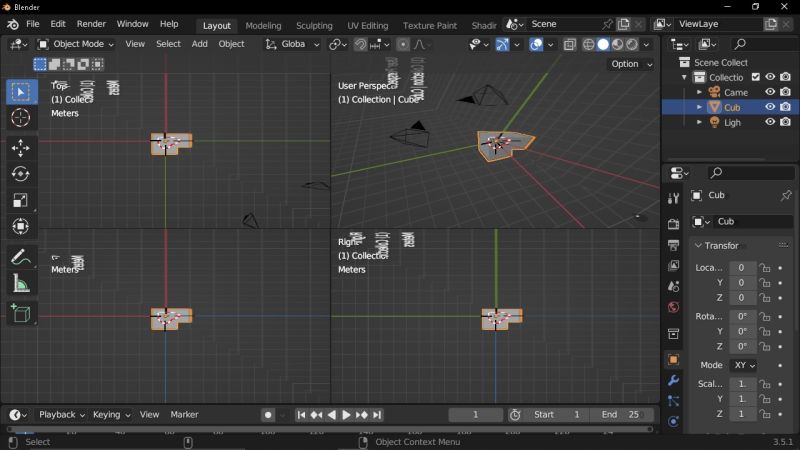Jump to the first frame
The width and height of the screenshot is (800, 450).
tap(301, 415)
